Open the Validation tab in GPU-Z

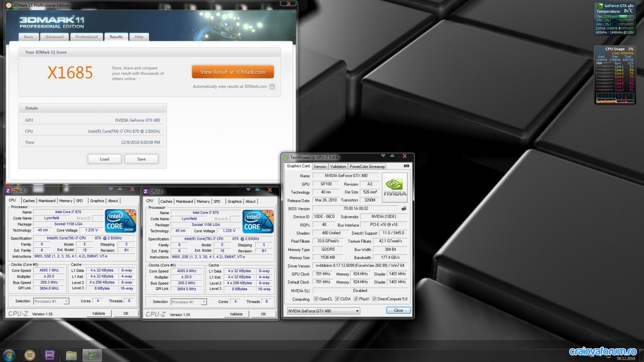[x=338, y=166]
